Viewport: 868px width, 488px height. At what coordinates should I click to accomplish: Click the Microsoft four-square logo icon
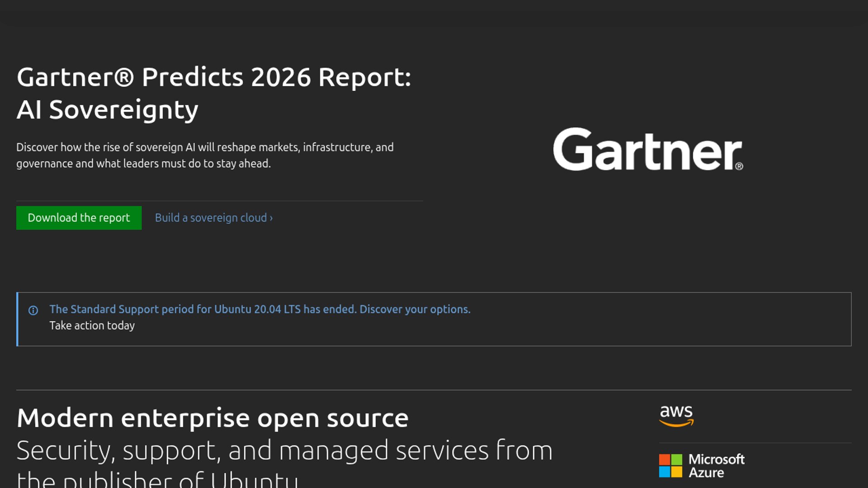pyautogui.click(x=670, y=466)
